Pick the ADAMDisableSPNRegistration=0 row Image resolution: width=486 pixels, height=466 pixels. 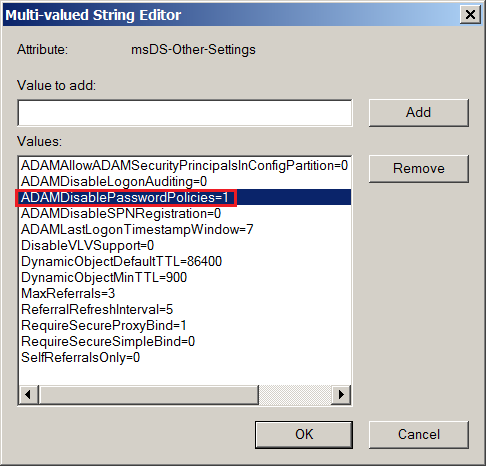coord(185,213)
